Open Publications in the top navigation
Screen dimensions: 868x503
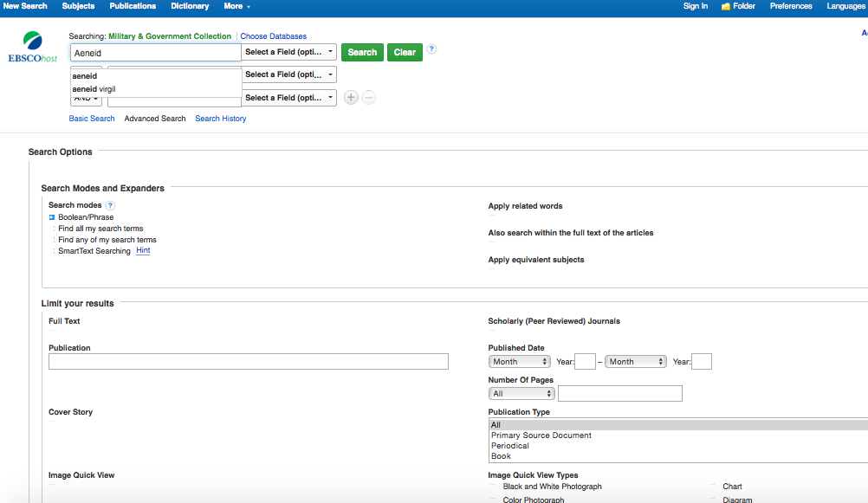[133, 6]
